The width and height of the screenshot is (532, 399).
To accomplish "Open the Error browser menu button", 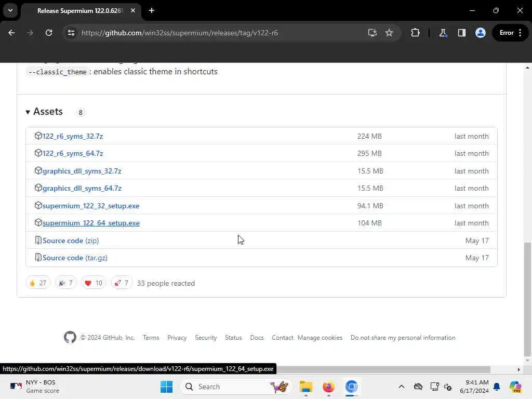I will point(510,33).
